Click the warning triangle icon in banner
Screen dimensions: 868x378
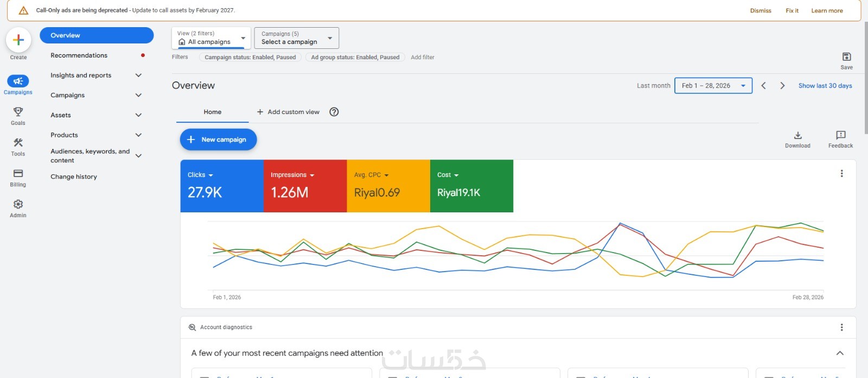(23, 10)
